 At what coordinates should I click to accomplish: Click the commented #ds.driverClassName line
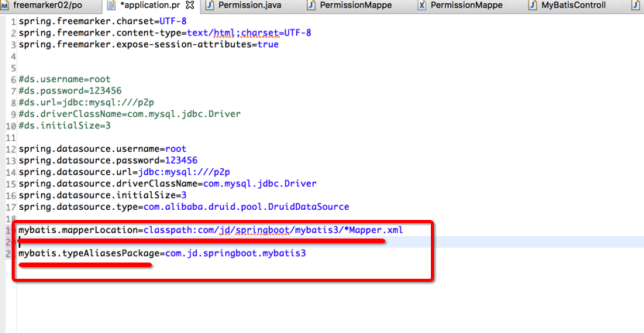pos(129,114)
